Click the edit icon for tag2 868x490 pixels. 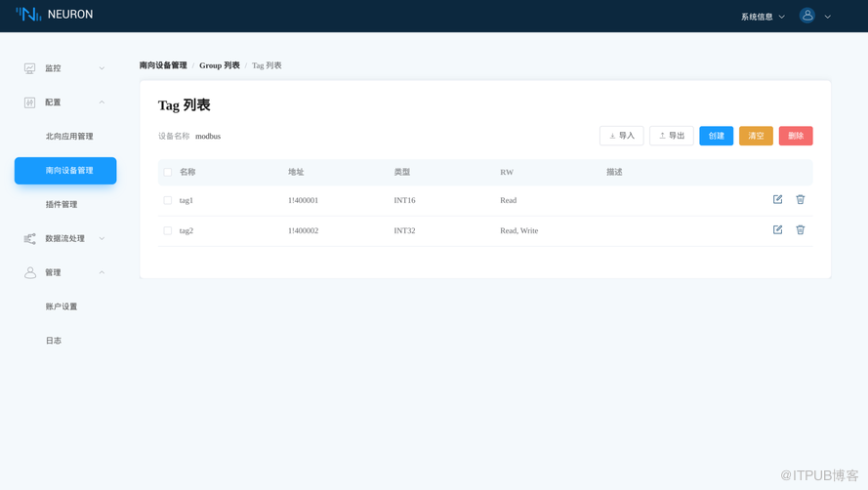coord(777,230)
